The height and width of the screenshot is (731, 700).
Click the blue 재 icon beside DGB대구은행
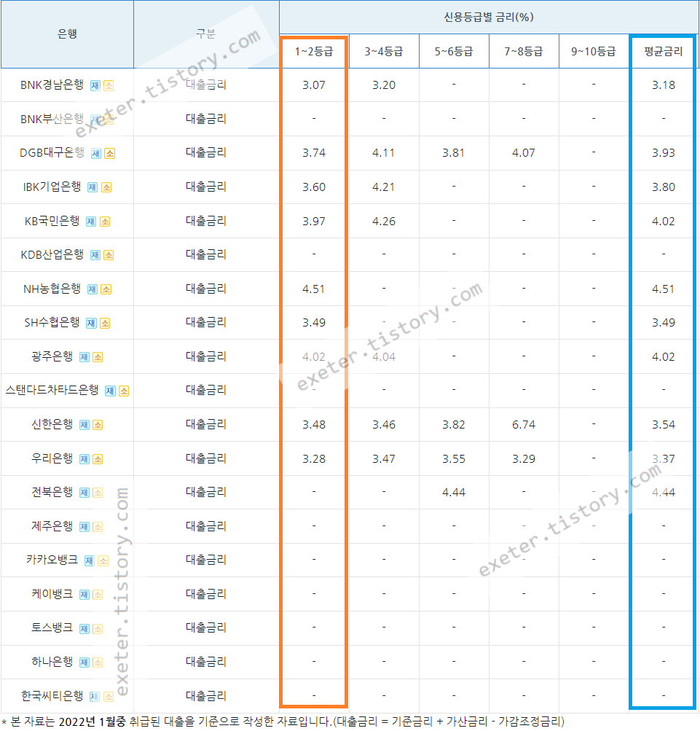[96, 153]
